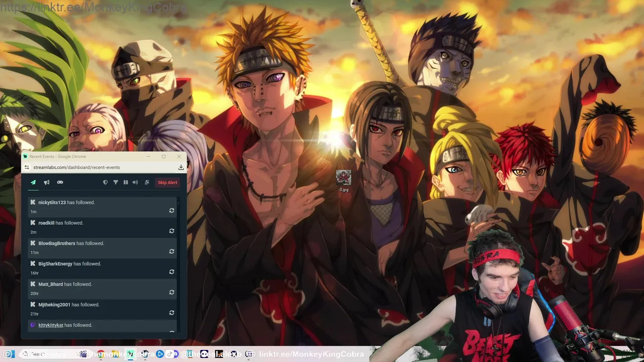Click the 16hr timestamp text
This screenshot has width=644, height=362.
click(x=34, y=273)
